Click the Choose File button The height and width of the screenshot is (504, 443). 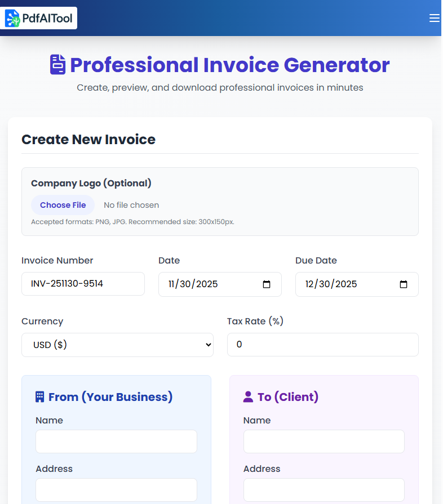(x=63, y=205)
